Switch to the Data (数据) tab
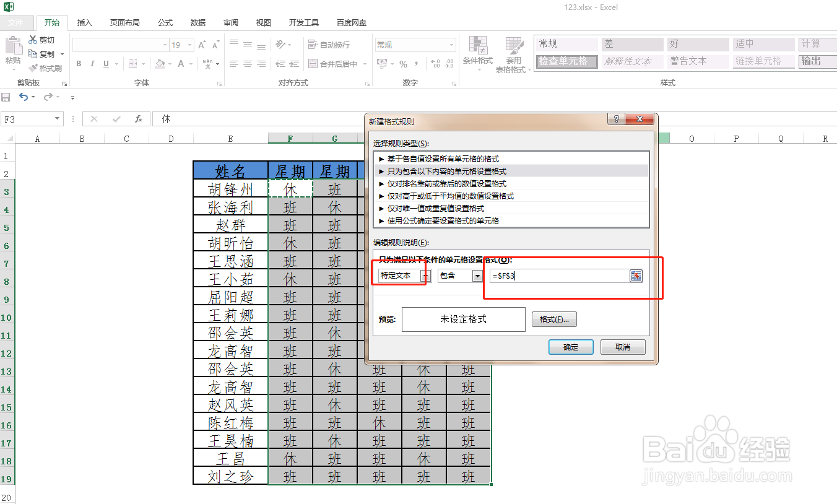The image size is (837, 504). [198, 23]
